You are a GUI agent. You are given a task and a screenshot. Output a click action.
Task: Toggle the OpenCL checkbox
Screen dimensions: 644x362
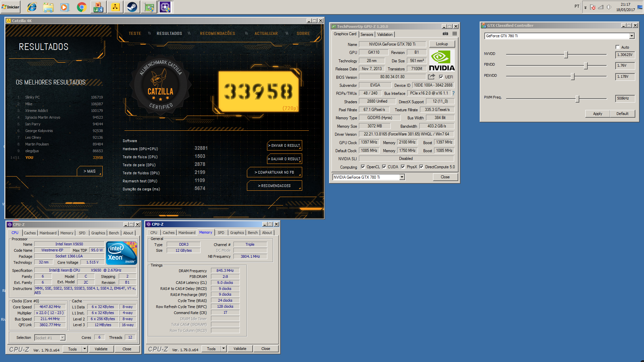click(363, 167)
